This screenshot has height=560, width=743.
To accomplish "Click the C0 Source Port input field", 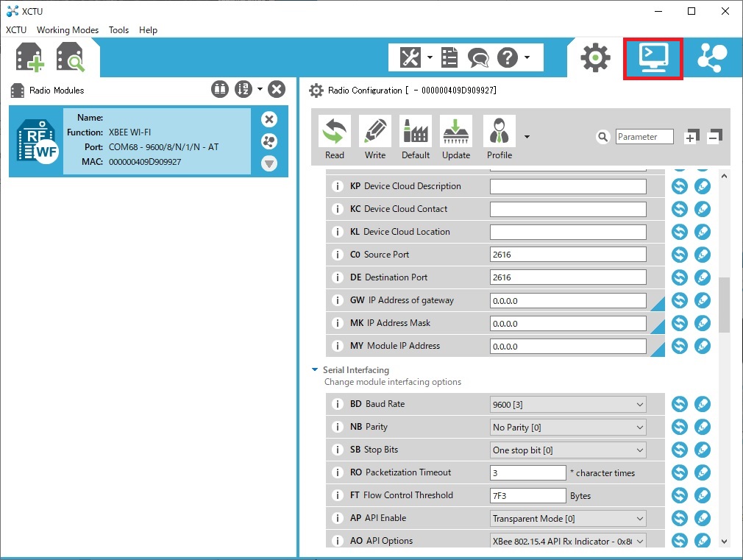I will [x=568, y=255].
